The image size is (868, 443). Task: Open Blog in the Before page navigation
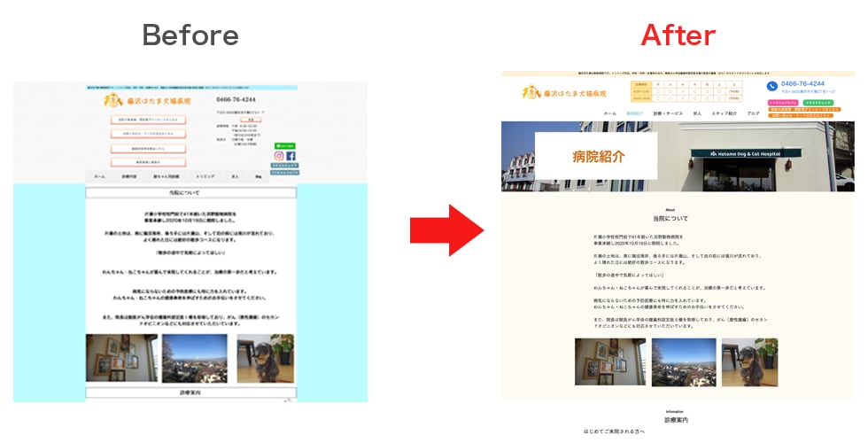tap(259, 176)
